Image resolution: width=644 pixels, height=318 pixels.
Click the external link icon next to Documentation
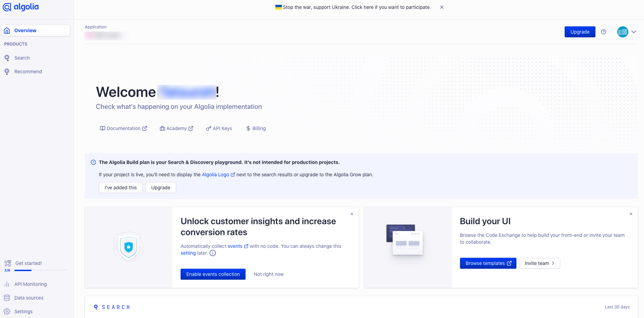click(145, 128)
